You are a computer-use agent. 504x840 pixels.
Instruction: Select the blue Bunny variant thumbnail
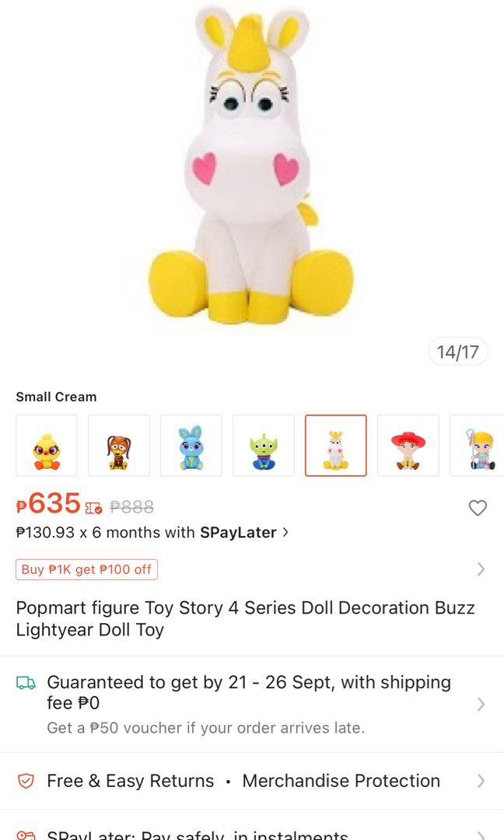(x=191, y=445)
